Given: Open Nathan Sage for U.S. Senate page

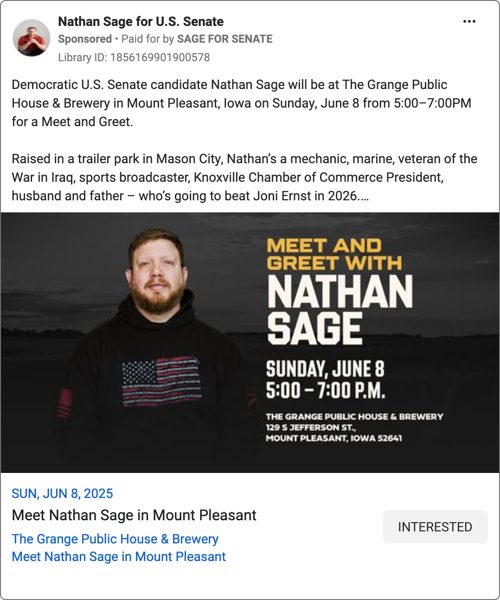Looking at the screenshot, I should click(x=141, y=21).
